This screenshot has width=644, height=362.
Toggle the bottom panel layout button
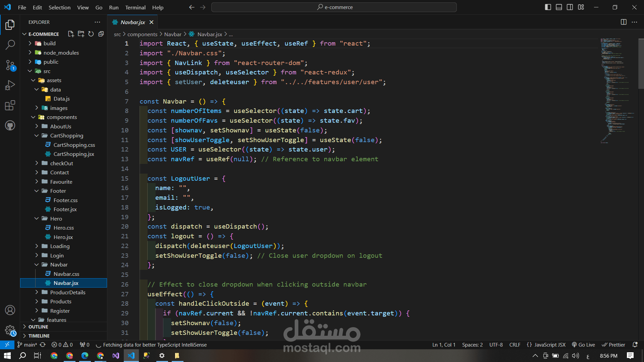tap(559, 7)
